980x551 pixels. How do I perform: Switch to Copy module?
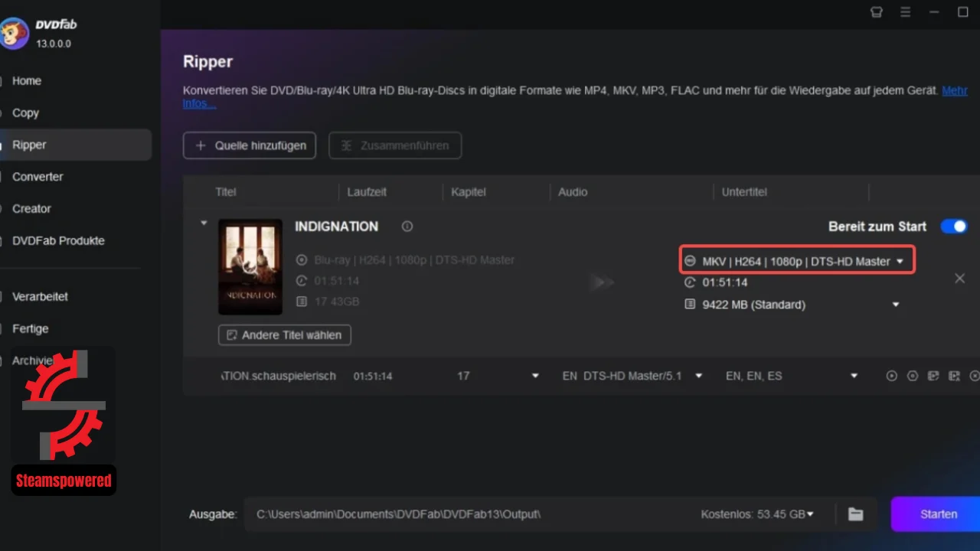coord(25,113)
